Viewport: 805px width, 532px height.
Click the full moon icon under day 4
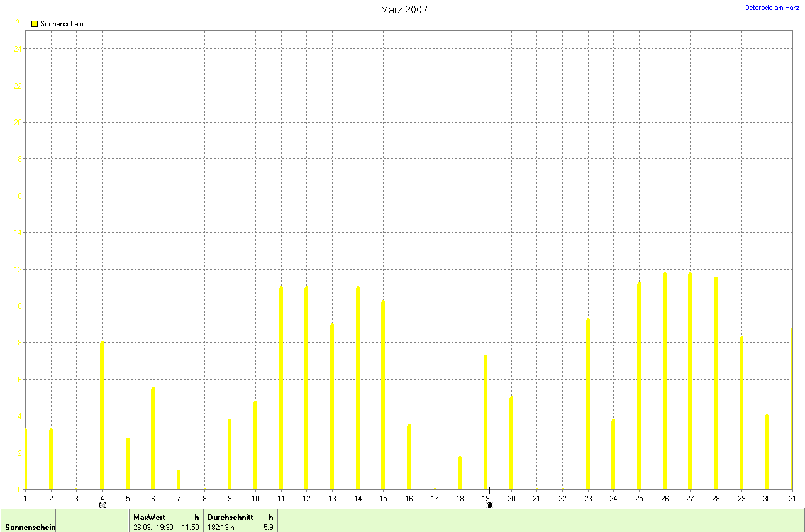[103, 505]
